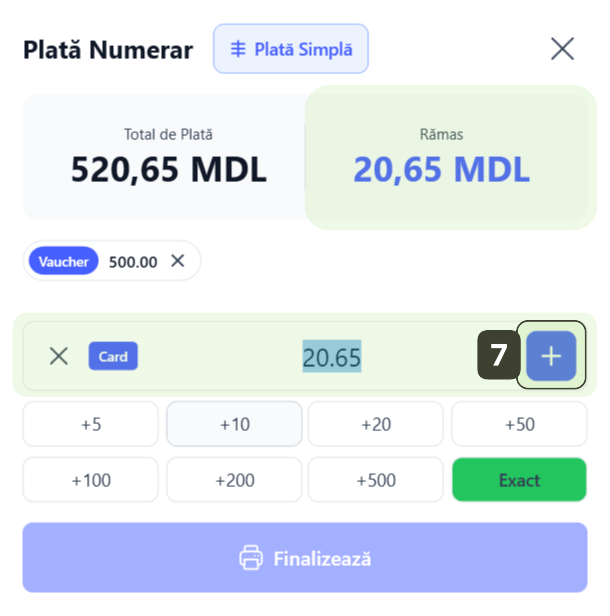
Task: Click the printer icon on Finalizează
Action: 251,558
